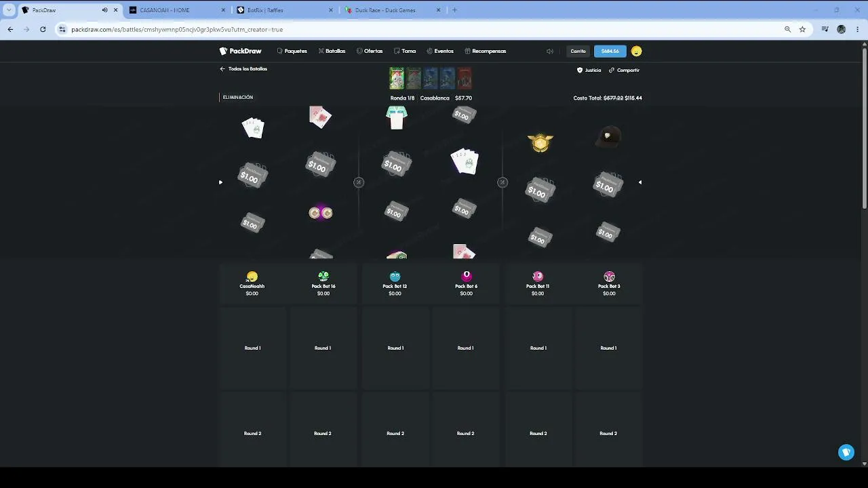This screenshot has width=868, height=488.
Task: Click the Compartir link icon
Action: pos(612,70)
